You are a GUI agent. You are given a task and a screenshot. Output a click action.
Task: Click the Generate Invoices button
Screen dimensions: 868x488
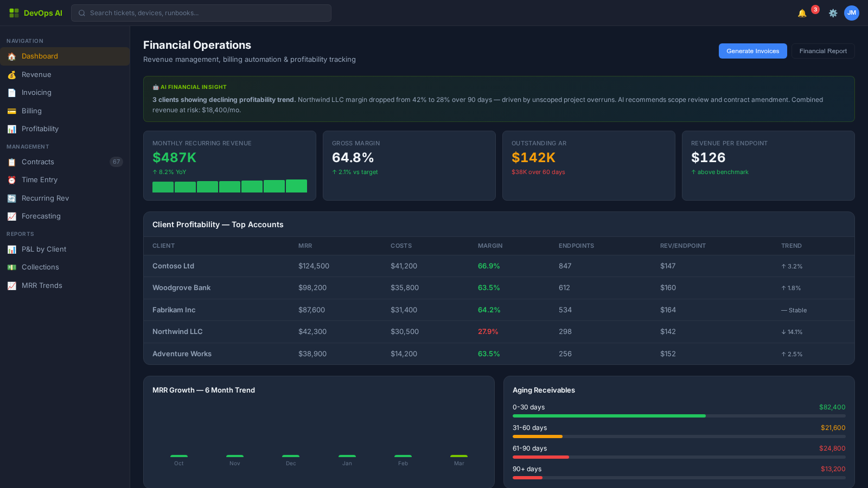coord(752,50)
